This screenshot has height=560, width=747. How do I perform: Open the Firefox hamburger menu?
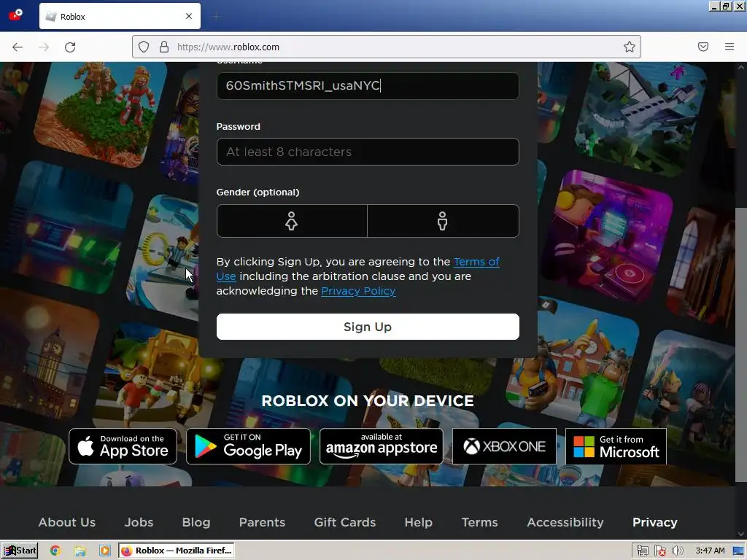coord(729,47)
